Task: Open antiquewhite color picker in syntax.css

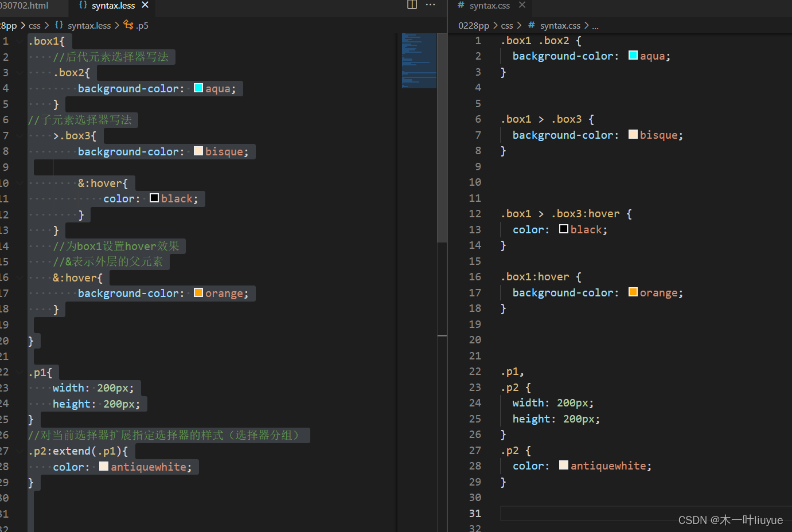Action: pyautogui.click(x=564, y=465)
